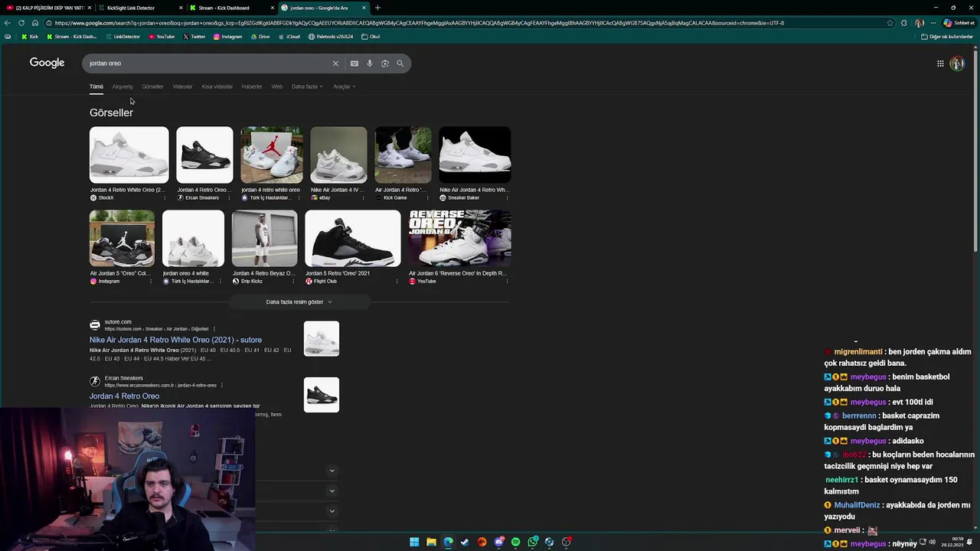
Task: Go back with the browser back arrow
Action: pos(8,23)
